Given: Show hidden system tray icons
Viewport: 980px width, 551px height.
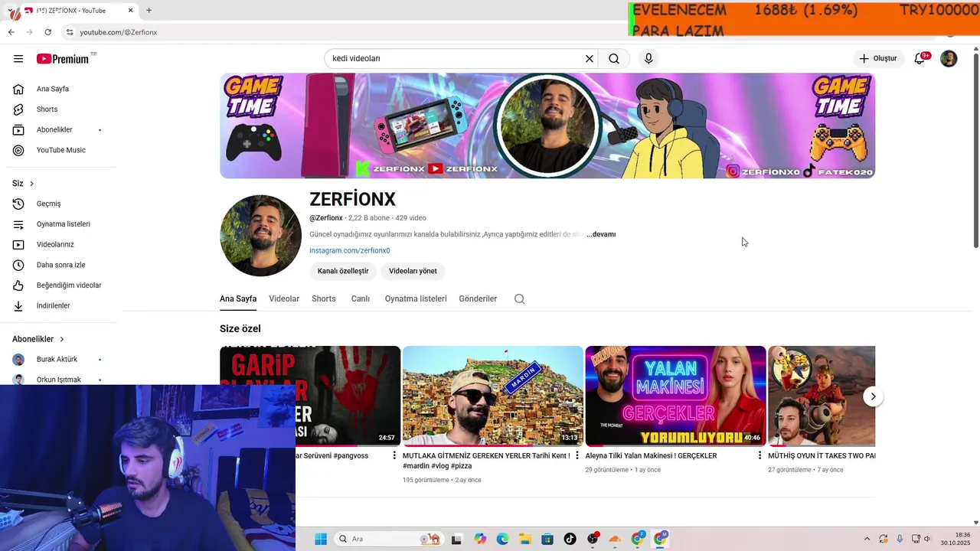Looking at the screenshot, I should pos(867,539).
